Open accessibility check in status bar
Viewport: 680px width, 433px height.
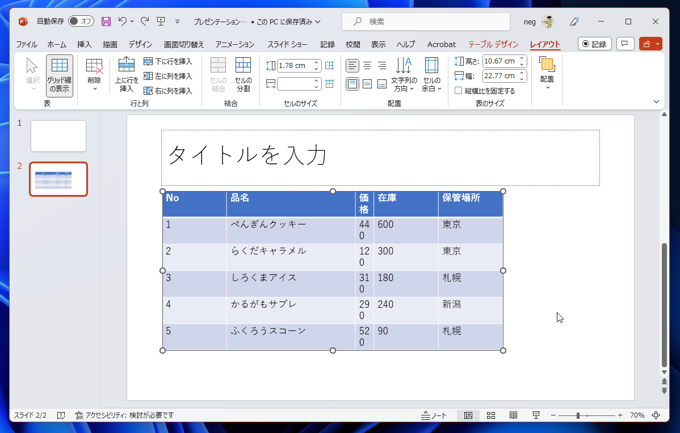click(x=124, y=415)
